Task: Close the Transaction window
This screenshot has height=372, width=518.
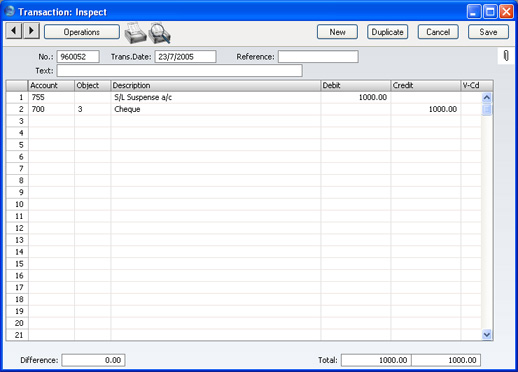Action: coord(506,12)
